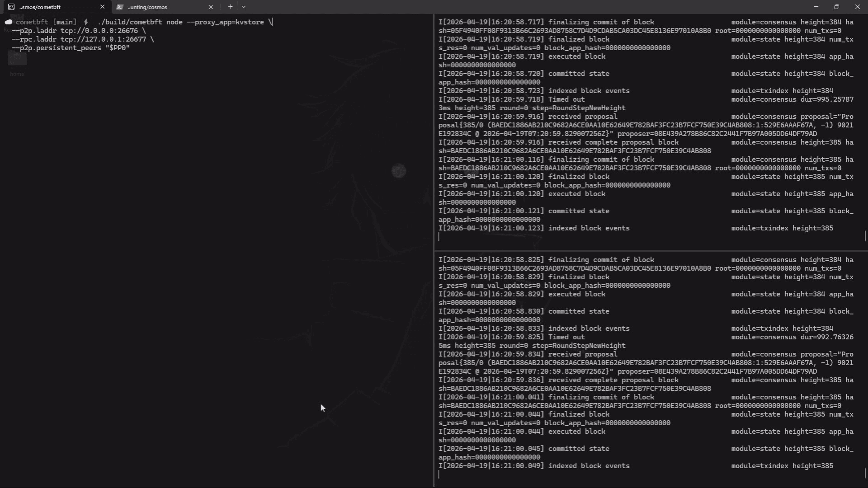868x488 pixels.
Task: Focus the top-right log pane
Action: (x=651, y=131)
